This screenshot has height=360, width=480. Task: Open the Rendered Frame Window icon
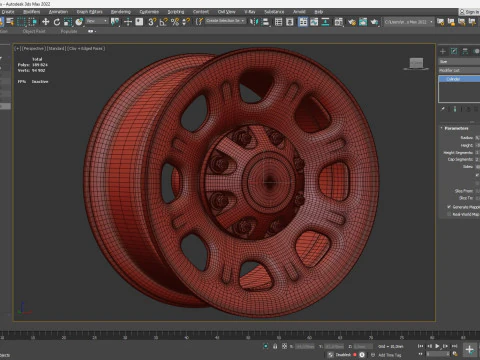coord(363,22)
